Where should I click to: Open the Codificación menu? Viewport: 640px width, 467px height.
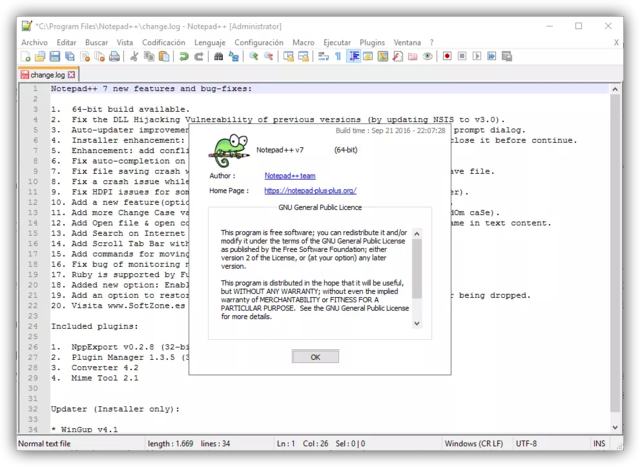click(163, 42)
